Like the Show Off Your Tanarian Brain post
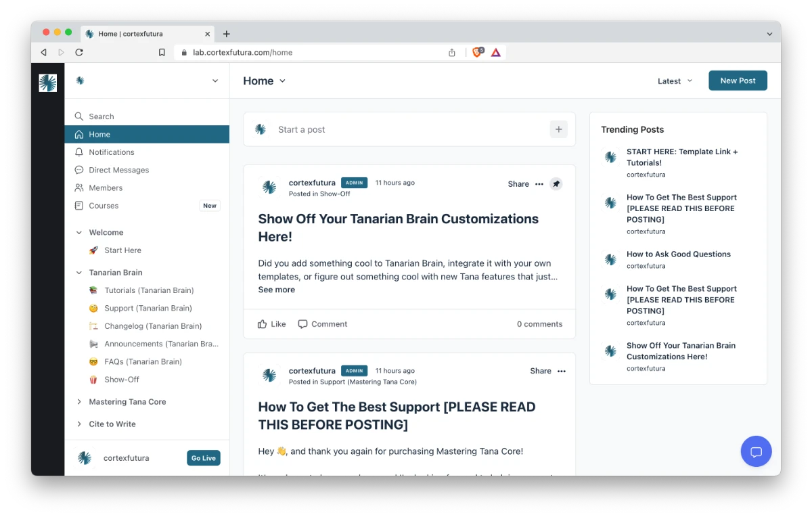 [x=272, y=324]
